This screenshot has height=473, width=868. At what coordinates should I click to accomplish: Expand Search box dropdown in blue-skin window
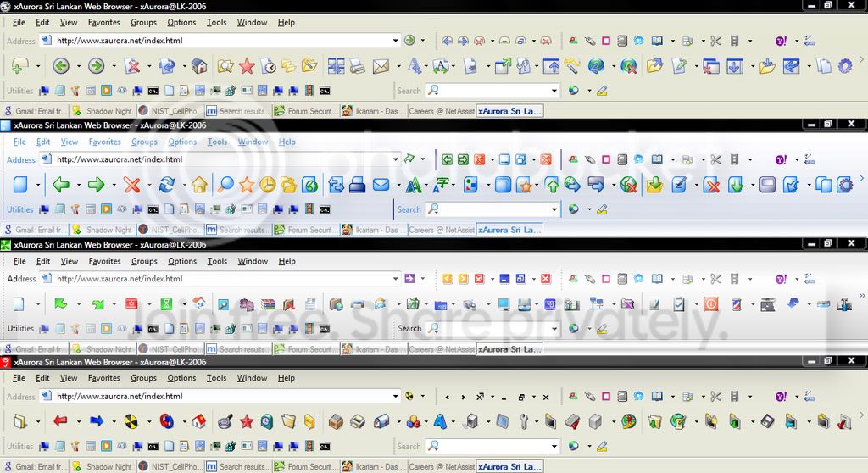(554, 209)
